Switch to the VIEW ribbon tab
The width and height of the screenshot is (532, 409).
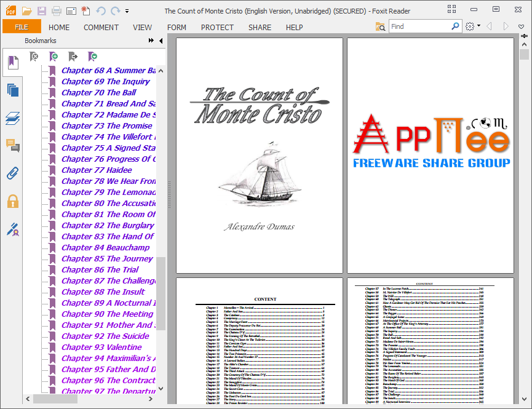point(142,27)
